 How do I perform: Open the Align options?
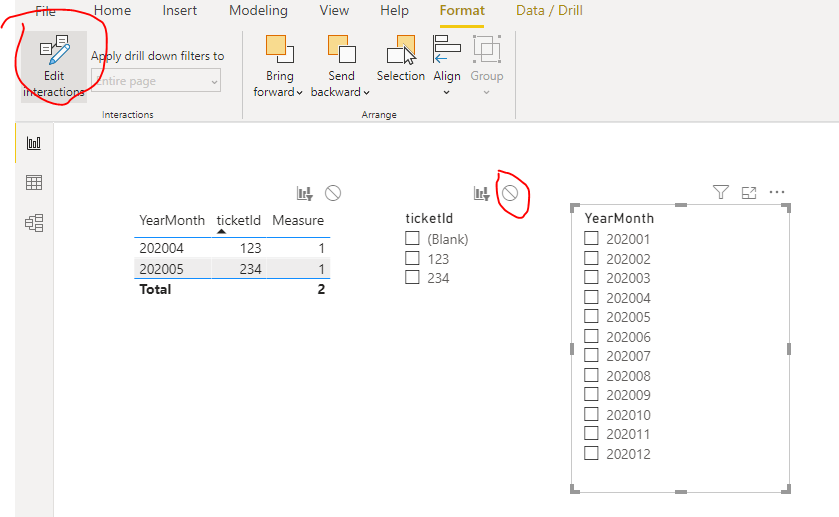pyautogui.click(x=447, y=65)
